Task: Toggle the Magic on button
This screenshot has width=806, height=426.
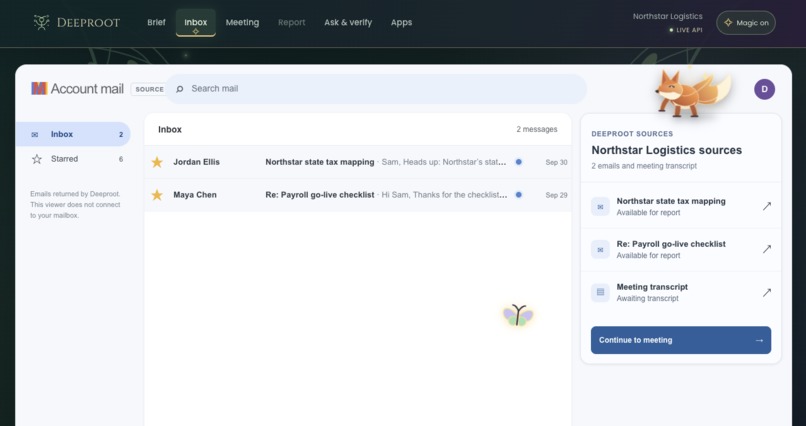Action: coord(746,23)
